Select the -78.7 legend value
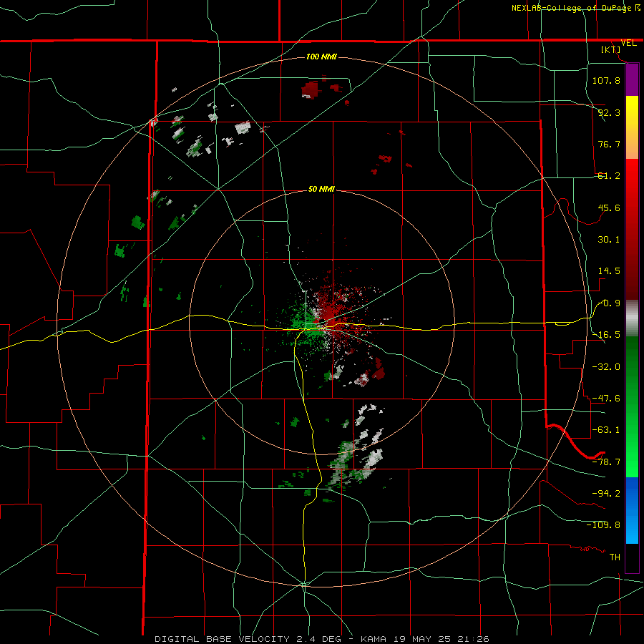644x644 pixels. (606, 462)
